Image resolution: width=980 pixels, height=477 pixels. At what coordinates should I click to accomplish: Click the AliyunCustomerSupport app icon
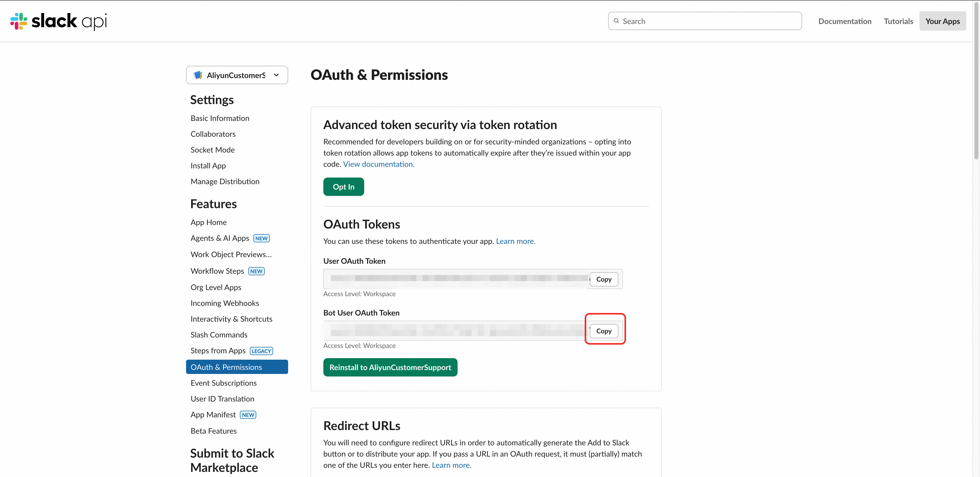pos(198,75)
